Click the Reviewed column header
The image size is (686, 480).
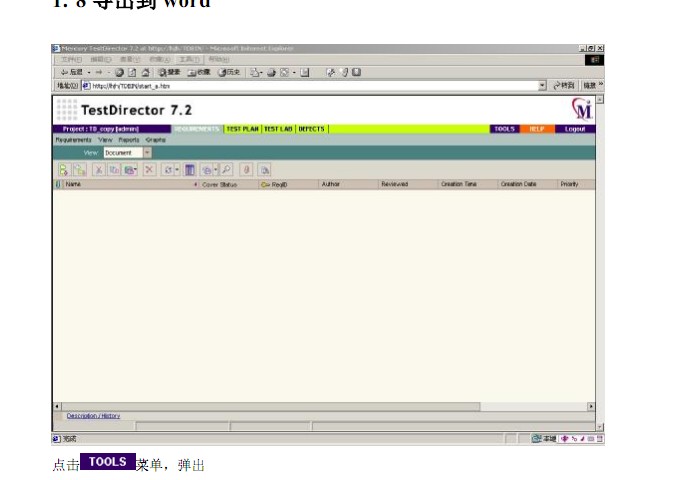(408, 184)
